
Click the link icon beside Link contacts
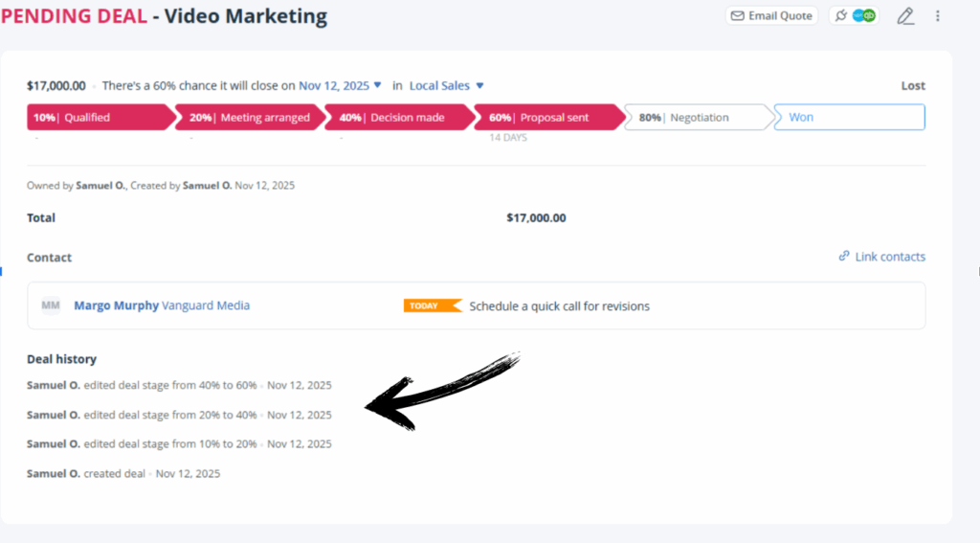point(844,257)
